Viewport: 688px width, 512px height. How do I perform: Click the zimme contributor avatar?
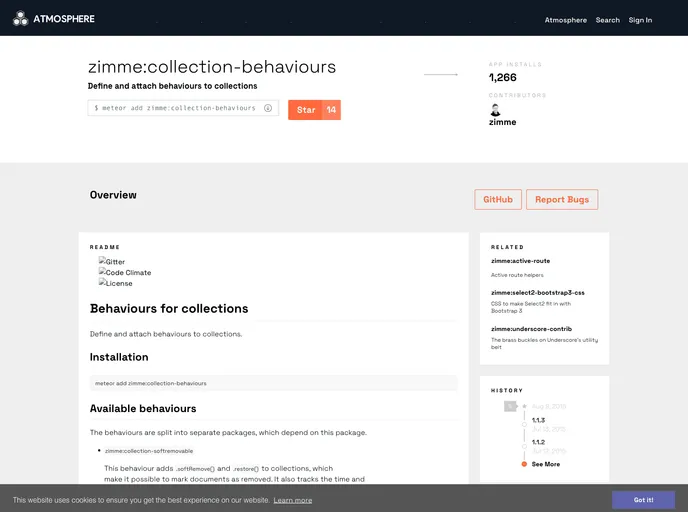tap(495, 110)
